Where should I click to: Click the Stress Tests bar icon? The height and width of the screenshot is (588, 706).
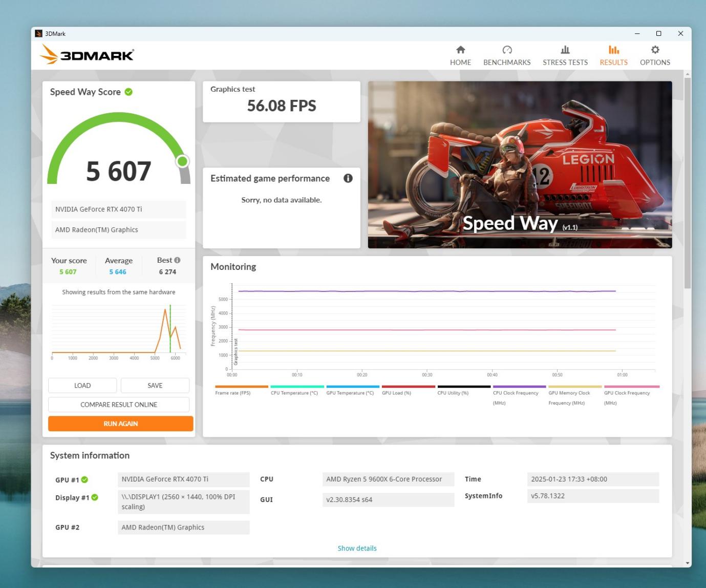point(565,50)
